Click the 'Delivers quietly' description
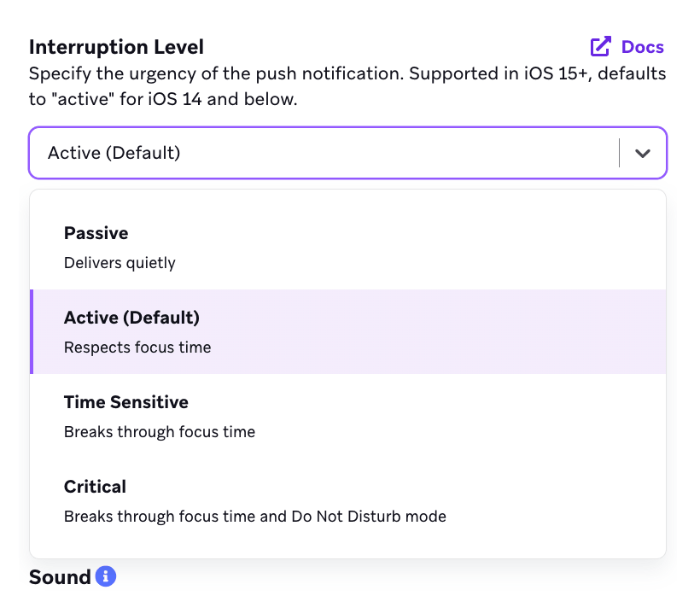Image resolution: width=700 pixels, height=596 pixels. 120,263
